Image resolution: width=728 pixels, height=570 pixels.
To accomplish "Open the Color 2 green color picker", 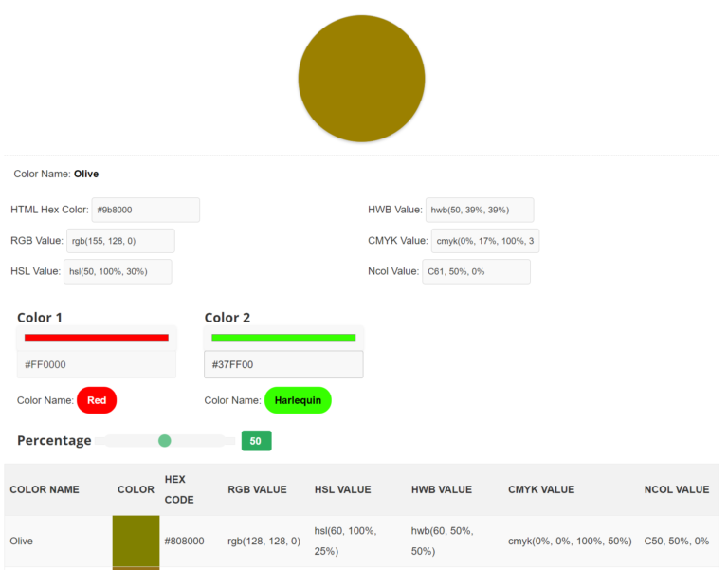I will click(283, 338).
